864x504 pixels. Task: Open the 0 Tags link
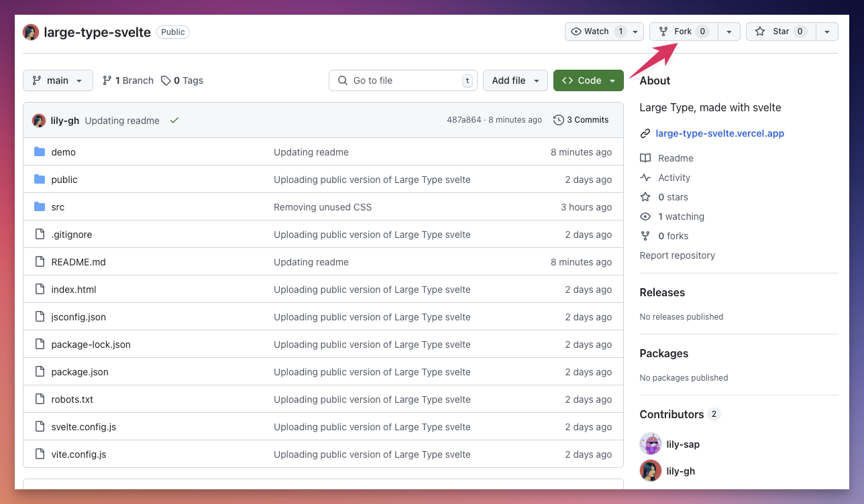click(x=182, y=80)
